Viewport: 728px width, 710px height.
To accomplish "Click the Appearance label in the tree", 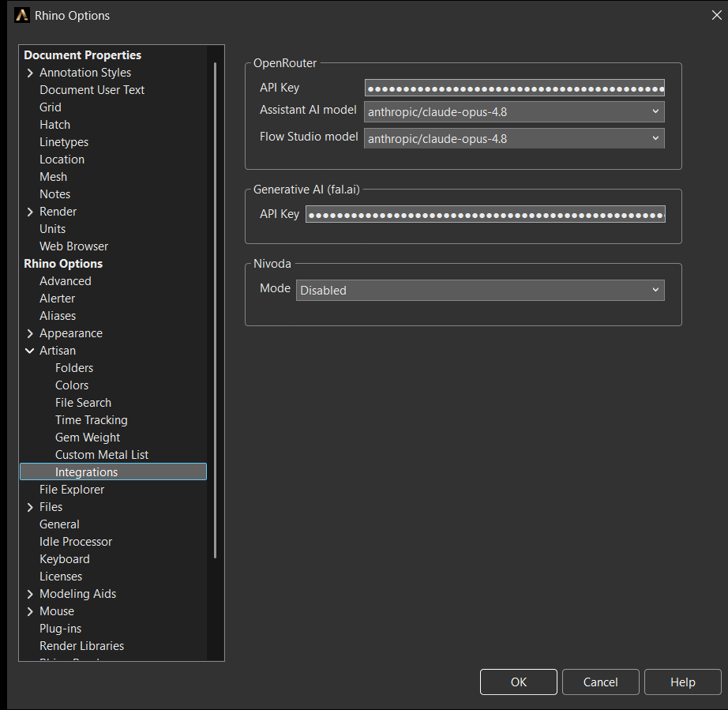I will [x=71, y=333].
